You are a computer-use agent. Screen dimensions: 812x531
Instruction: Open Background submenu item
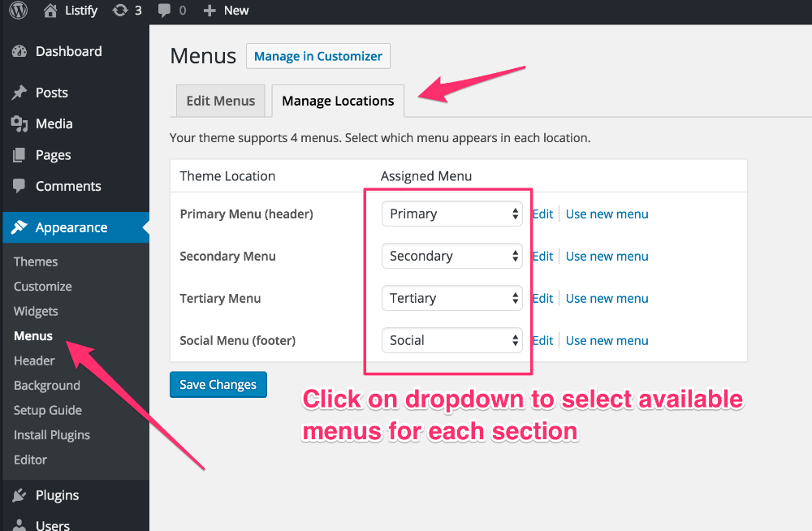point(47,386)
